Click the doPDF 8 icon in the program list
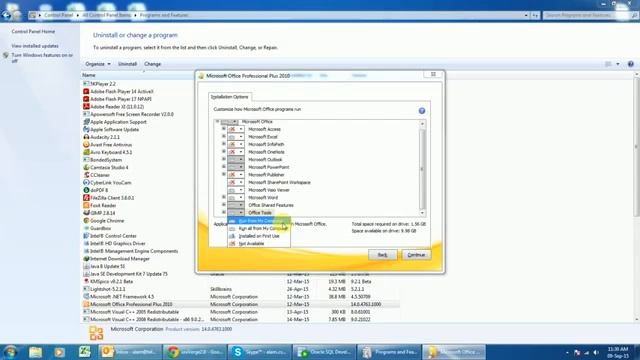 click(86, 190)
